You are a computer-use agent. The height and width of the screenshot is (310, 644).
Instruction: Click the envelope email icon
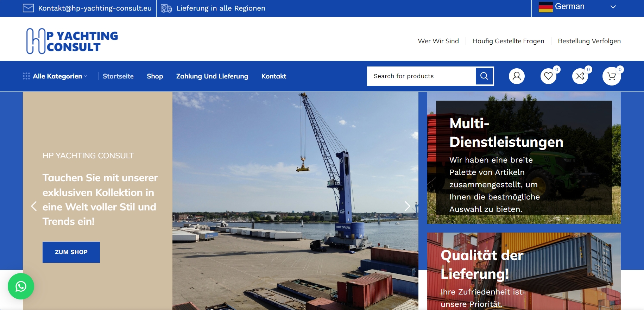pos(28,8)
